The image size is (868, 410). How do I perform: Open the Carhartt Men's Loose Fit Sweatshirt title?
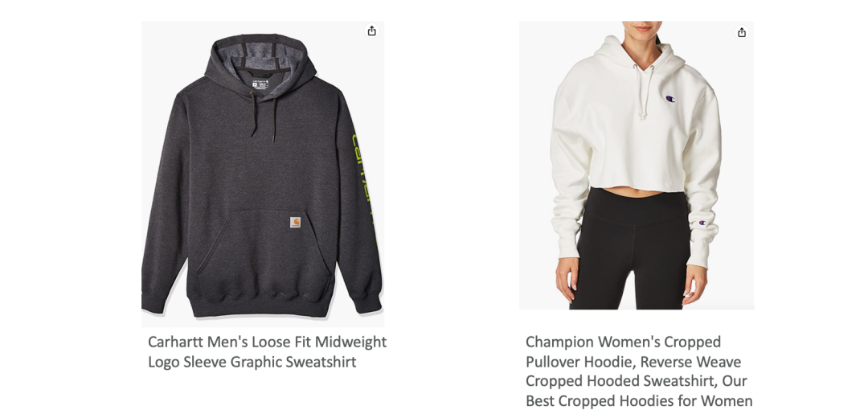point(268,352)
